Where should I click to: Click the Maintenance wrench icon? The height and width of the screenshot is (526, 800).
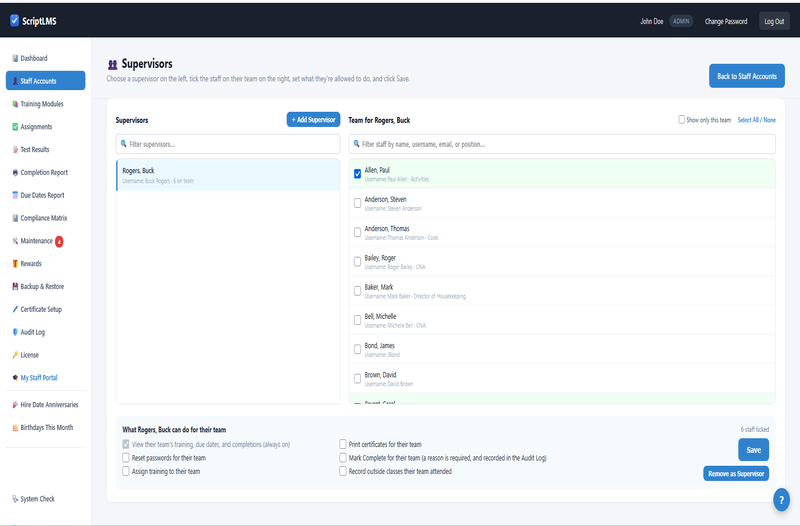coord(15,241)
